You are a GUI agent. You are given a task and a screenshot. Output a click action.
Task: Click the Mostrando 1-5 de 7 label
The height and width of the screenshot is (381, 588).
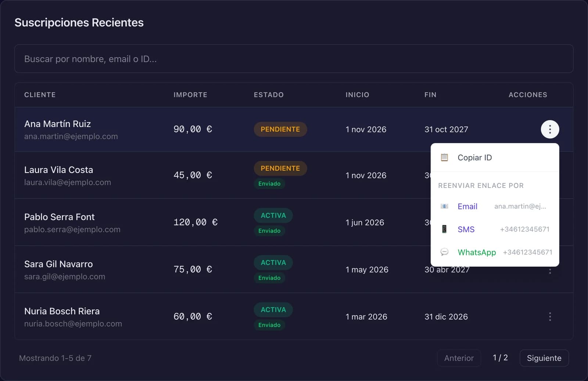point(55,358)
